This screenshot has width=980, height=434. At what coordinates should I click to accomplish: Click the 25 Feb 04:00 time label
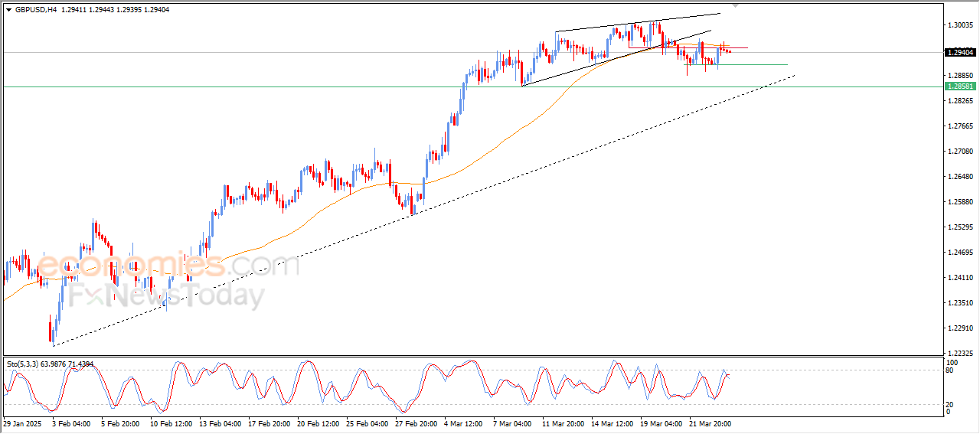tap(367, 423)
